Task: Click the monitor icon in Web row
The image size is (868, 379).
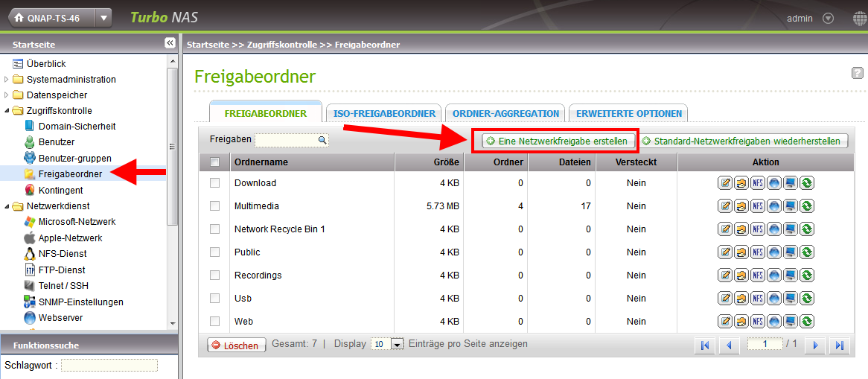Action: (791, 322)
